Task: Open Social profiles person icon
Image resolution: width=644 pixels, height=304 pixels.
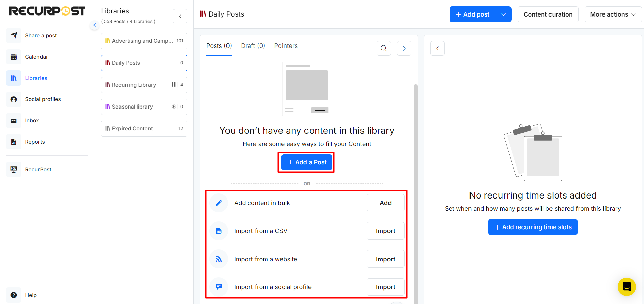Action: pos(14,99)
